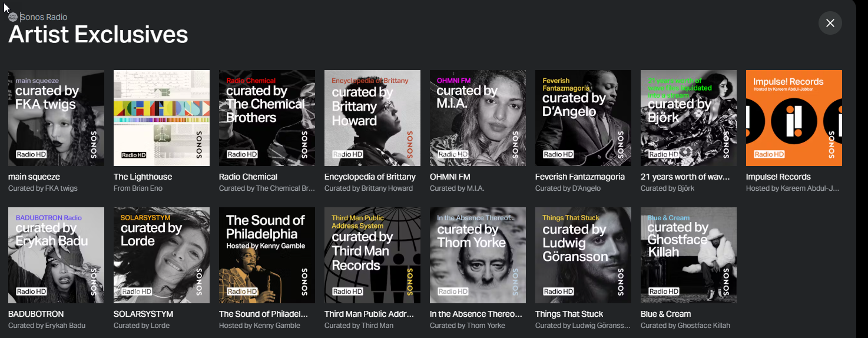Open the Björk curated station cover
This screenshot has width=868, height=338.
click(x=688, y=118)
